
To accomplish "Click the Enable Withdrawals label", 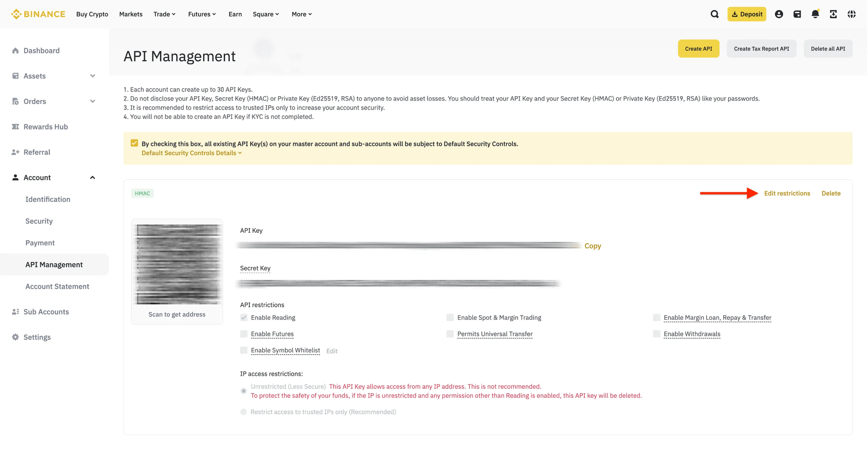I will (692, 334).
